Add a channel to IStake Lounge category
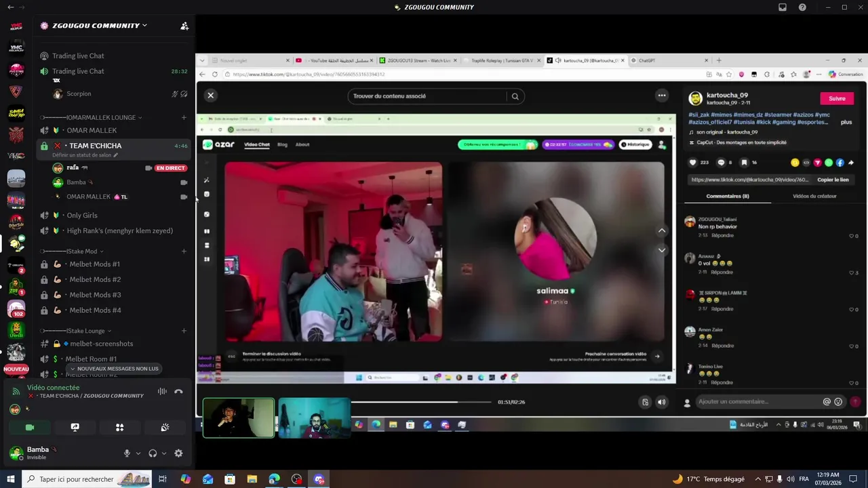868x488 pixels. pos(184,331)
